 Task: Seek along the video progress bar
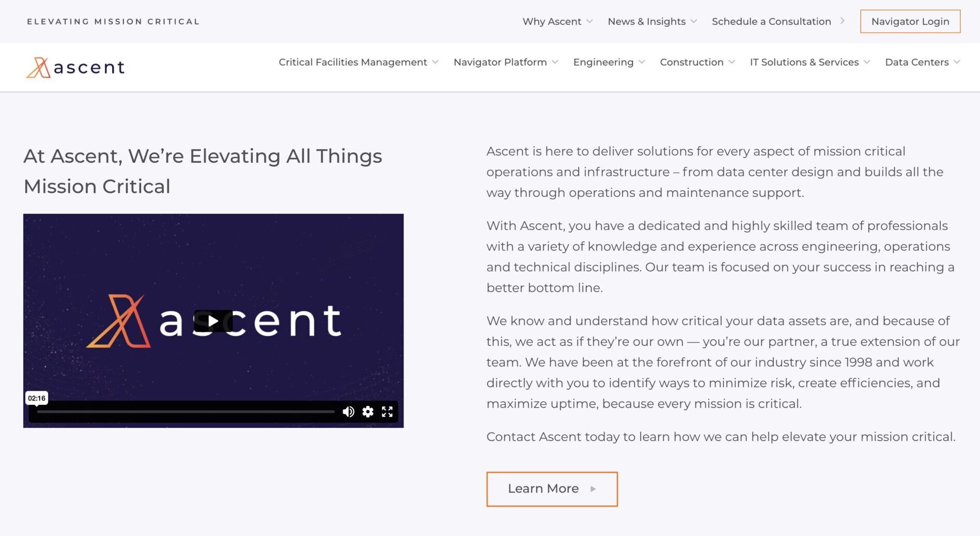click(186, 411)
